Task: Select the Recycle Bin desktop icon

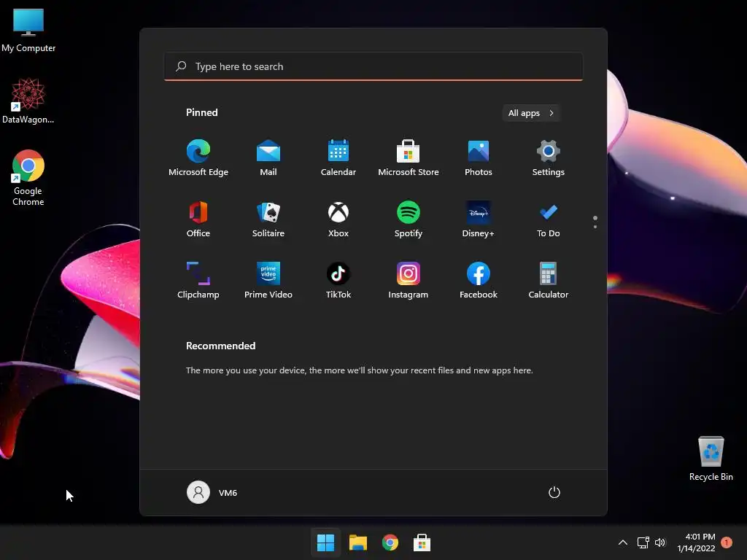Action: [711, 459]
